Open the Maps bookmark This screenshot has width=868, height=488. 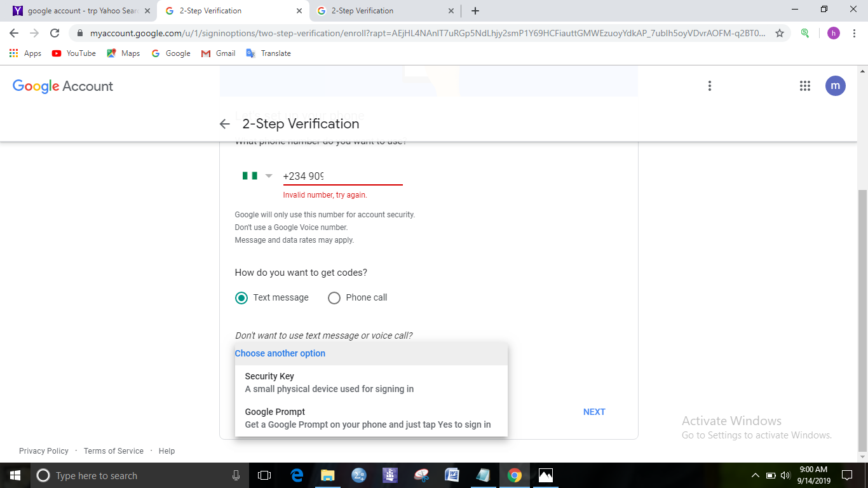pos(123,53)
